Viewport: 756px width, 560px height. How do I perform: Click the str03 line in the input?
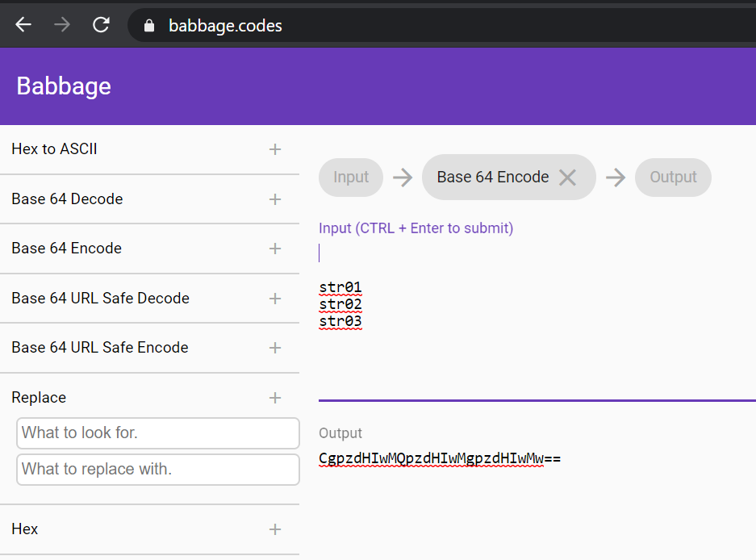point(340,321)
